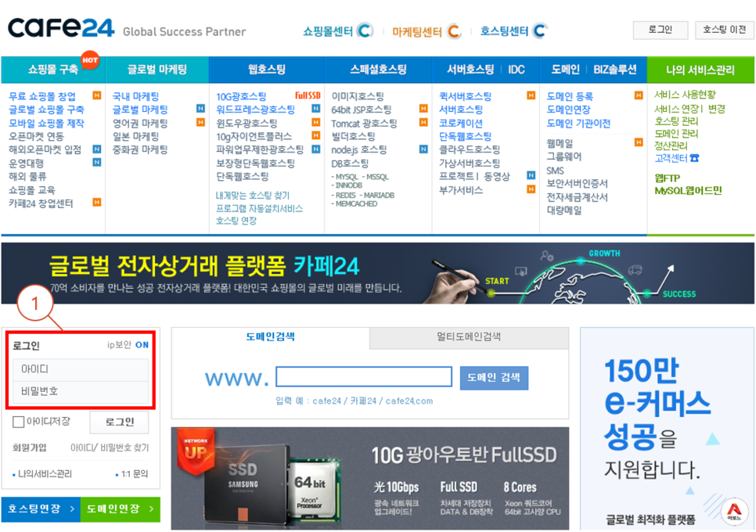
Task: Open the 나의 서비스관리 menu tab
Action: coord(700,70)
